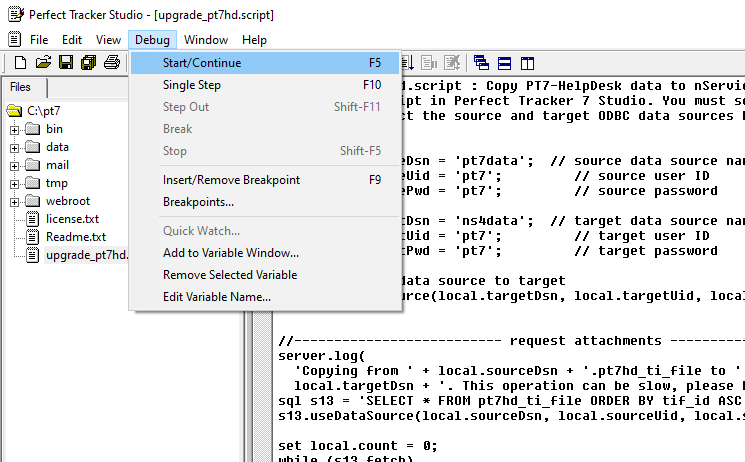Click the 's13.useDataSource' code line
The height and width of the screenshot is (462, 745).
pos(511,415)
